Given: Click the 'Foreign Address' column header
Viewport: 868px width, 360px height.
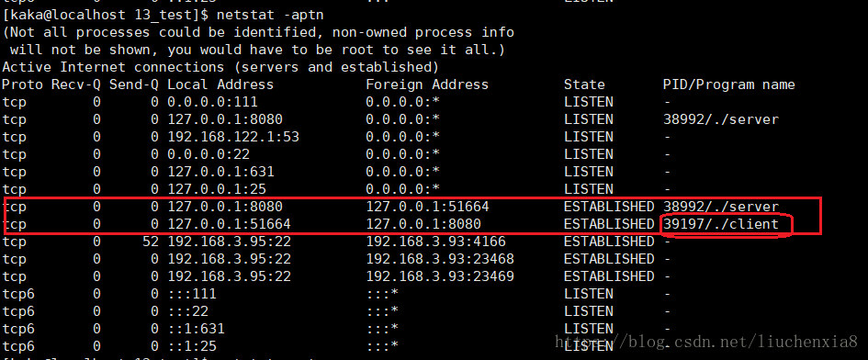Looking at the screenshot, I should tap(427, 84).
